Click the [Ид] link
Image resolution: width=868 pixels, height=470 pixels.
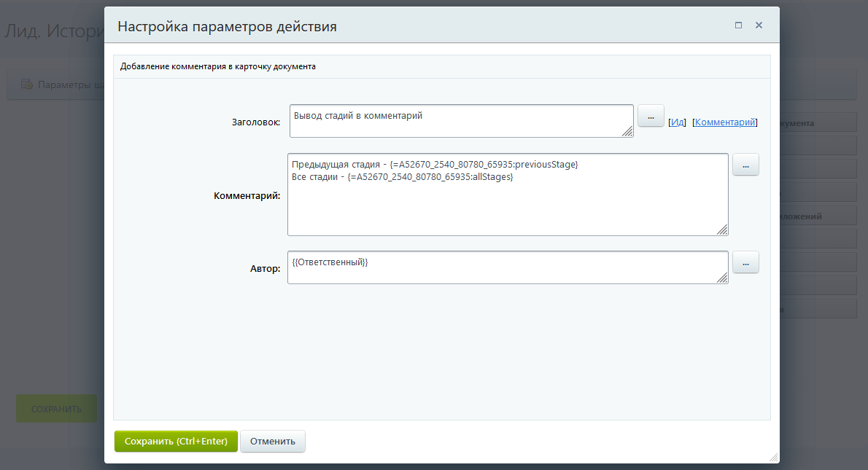tap(678, 122)
